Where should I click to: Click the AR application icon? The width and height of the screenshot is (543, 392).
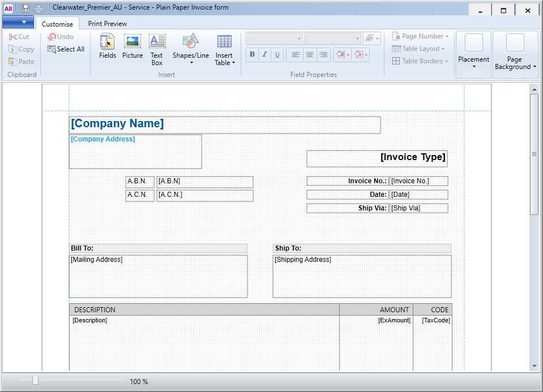pyautogui.click(x=8, y=8)
